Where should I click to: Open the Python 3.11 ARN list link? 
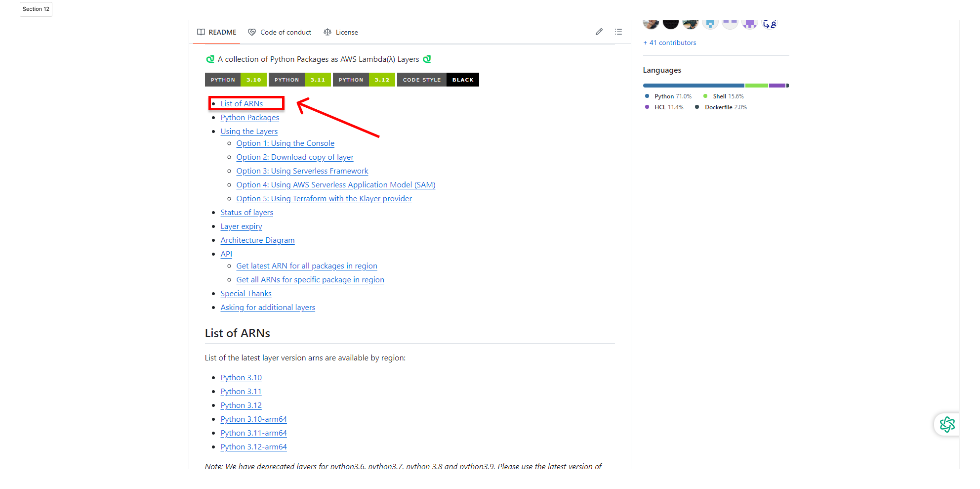point(241,392)
